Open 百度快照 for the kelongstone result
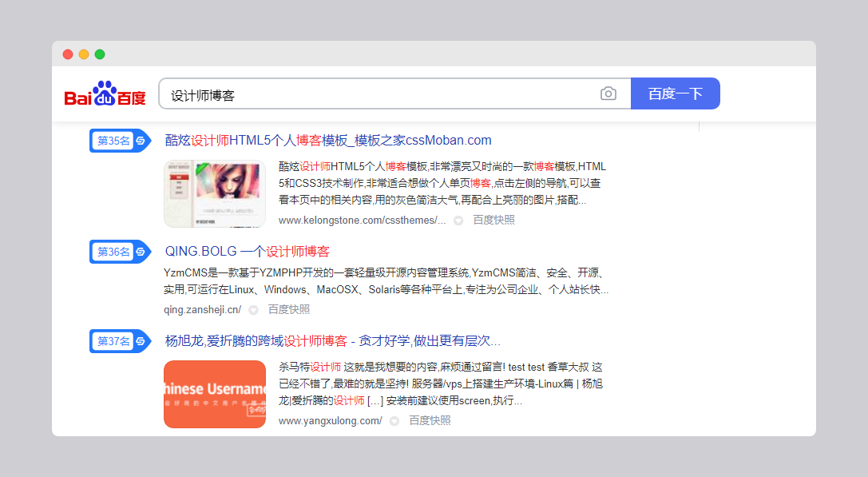Viewport: 868px width, 477px height. 493,220
